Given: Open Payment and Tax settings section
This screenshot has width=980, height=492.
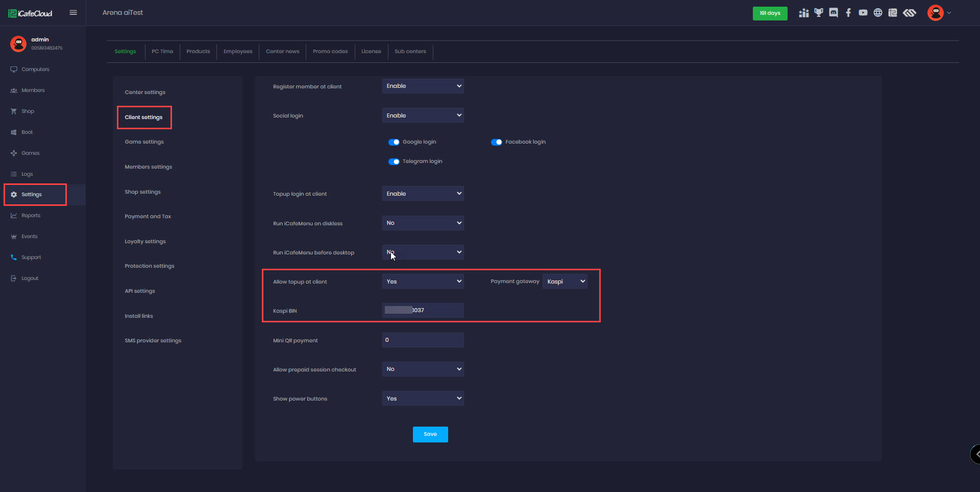Looking at the screenshot, I should [x=148, y=217].
